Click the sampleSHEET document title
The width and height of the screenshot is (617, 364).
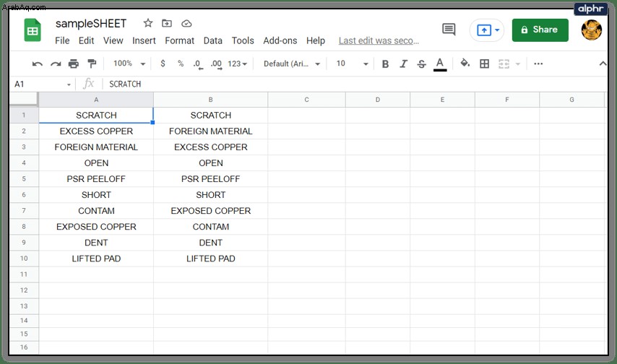click(x=91, y=24)
